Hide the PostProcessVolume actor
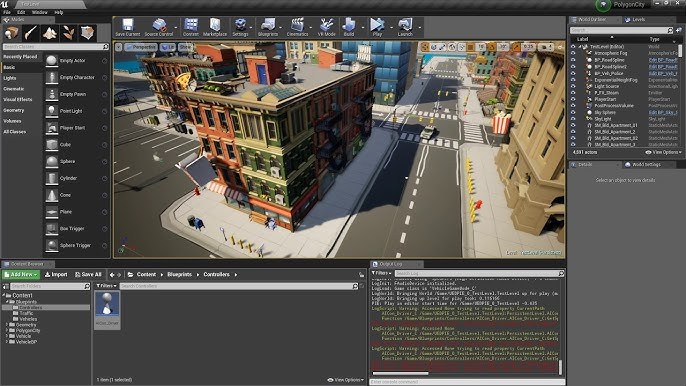The height and width of the screenshot is (386, 686). [573, 105]
